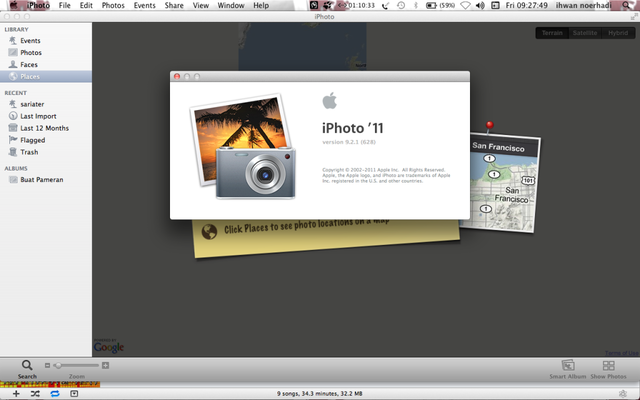Viewport: 640px width, 400px height.
Task: Create a Smart Album
Action: coord(568,369)
